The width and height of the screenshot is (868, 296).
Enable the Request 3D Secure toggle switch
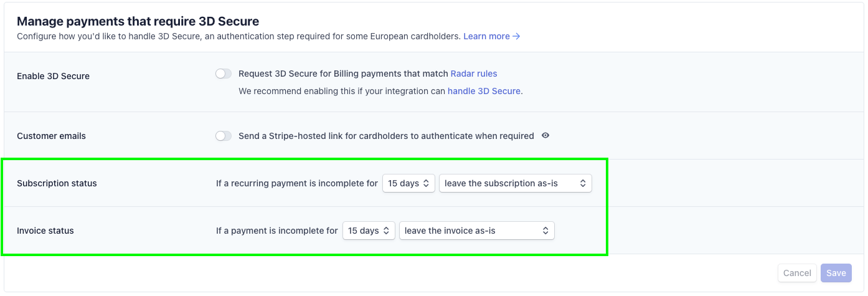[x=224, y=74]
